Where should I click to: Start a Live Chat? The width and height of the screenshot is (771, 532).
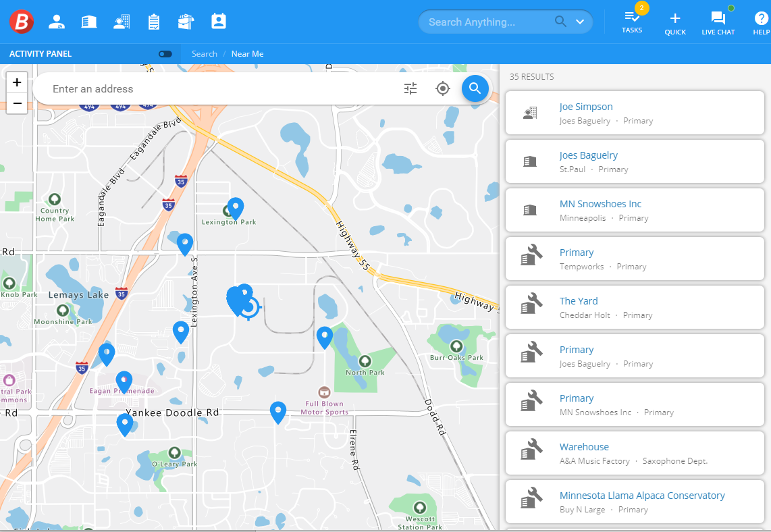tap(718, 24)
